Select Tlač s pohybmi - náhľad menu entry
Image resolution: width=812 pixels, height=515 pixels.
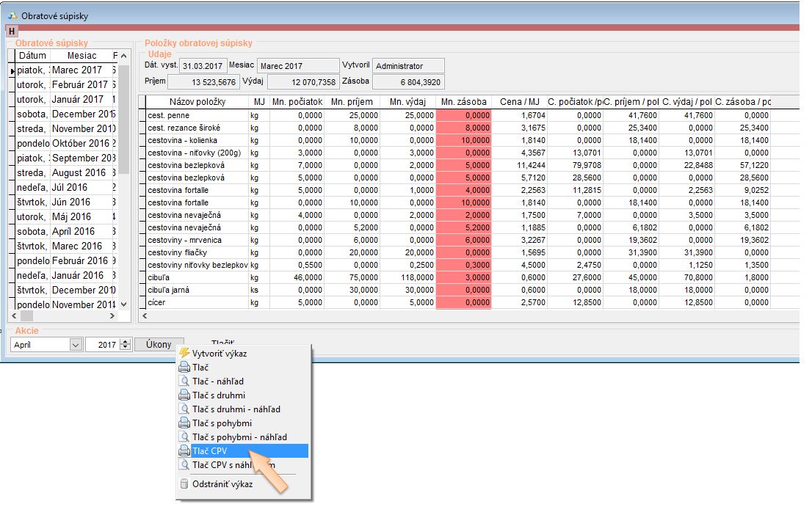pos(235,437)
